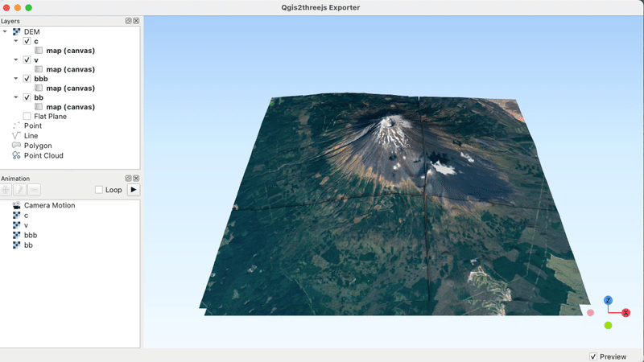This screenshot has height=362, width=644.
Task: Click map (canvas) material icon under bbb
Action: (x=39, y=88)
